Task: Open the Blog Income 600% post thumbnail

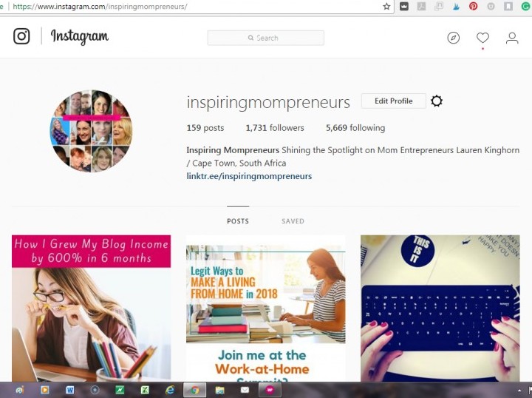Action: point(92,308)
